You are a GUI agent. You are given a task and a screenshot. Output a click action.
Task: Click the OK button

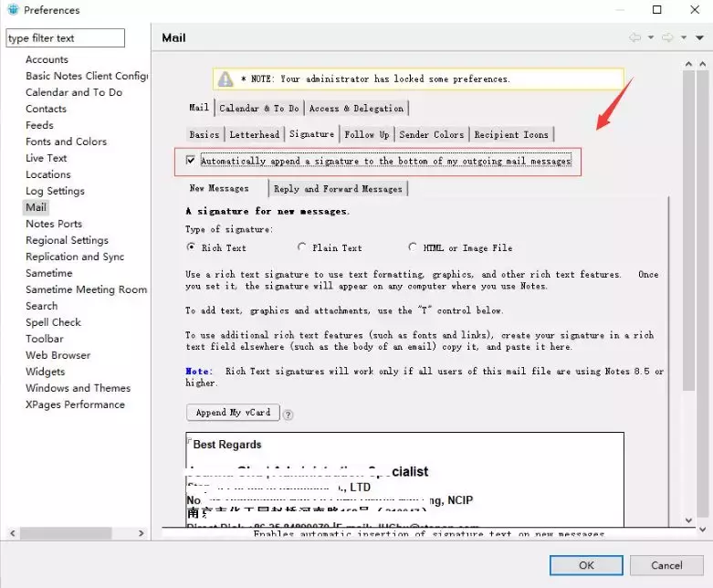(x=586, y=565)
